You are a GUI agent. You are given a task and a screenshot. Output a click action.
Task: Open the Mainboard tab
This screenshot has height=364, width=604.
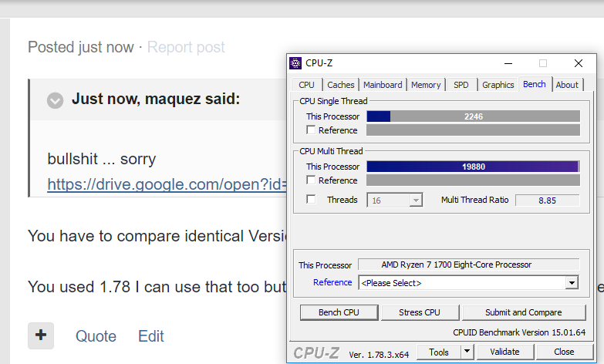[383, 85]
